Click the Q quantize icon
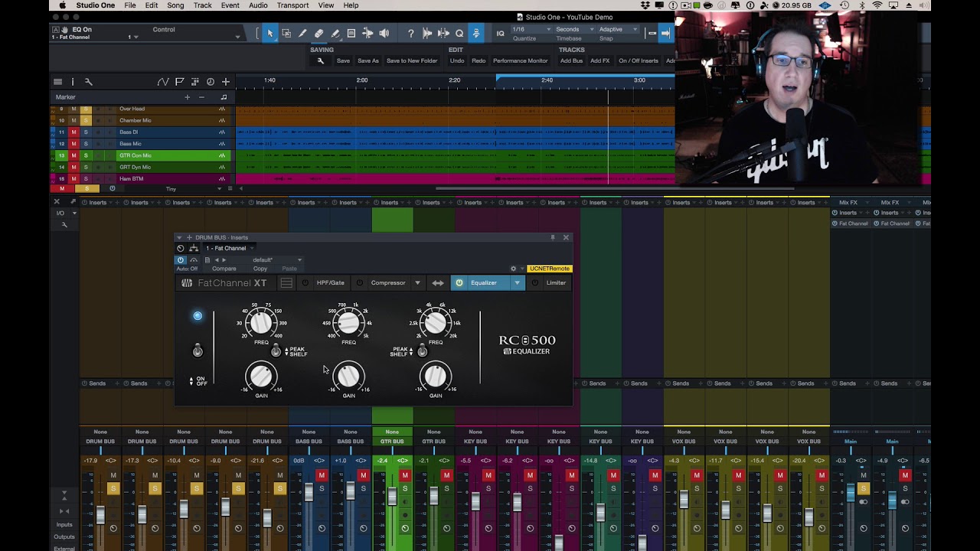Viewport: 980px width, 551px height. coord(459,33)
